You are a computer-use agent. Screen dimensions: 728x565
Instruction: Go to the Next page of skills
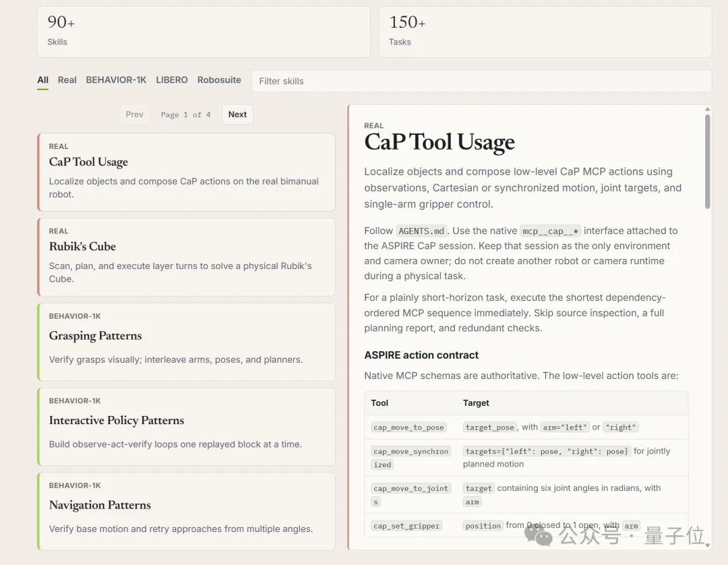[237, 114]
